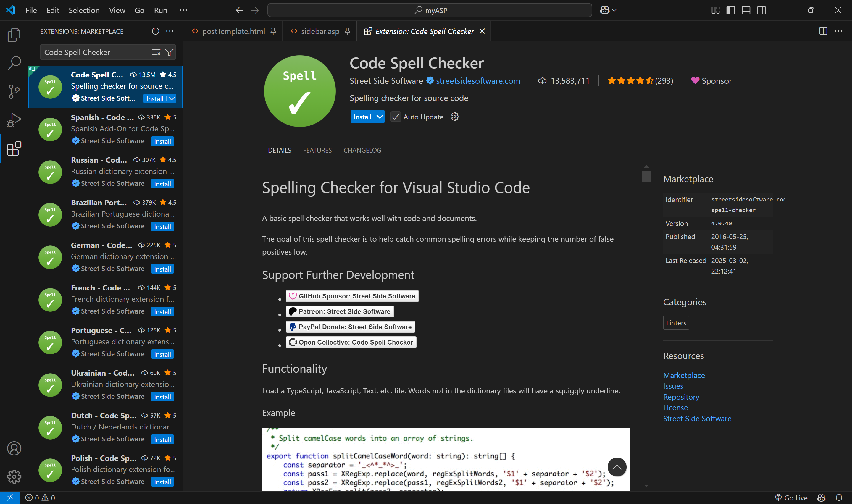Screen dimensions: 852x504
Task: Install Code Spell Checker from detail page
Action: click(363, 117)
